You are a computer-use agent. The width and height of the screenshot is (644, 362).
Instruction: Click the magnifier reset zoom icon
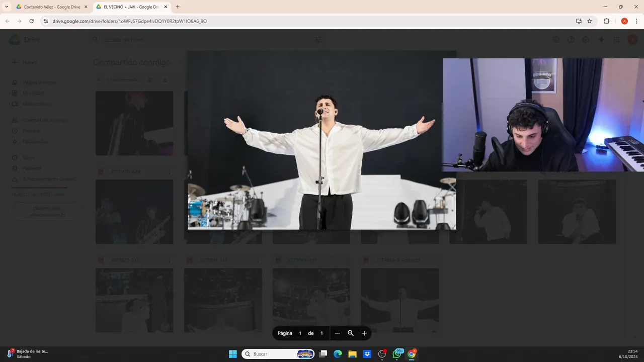point(351,333)
